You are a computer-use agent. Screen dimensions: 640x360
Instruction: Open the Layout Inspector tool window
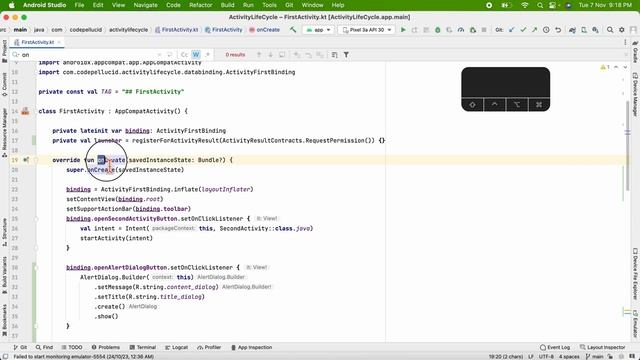pyautogui.click(x=602, y=347)
